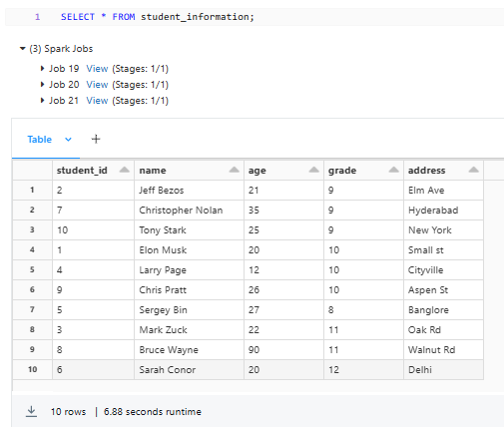
Task: Click age cell showing 35
Action: (283, 211)
